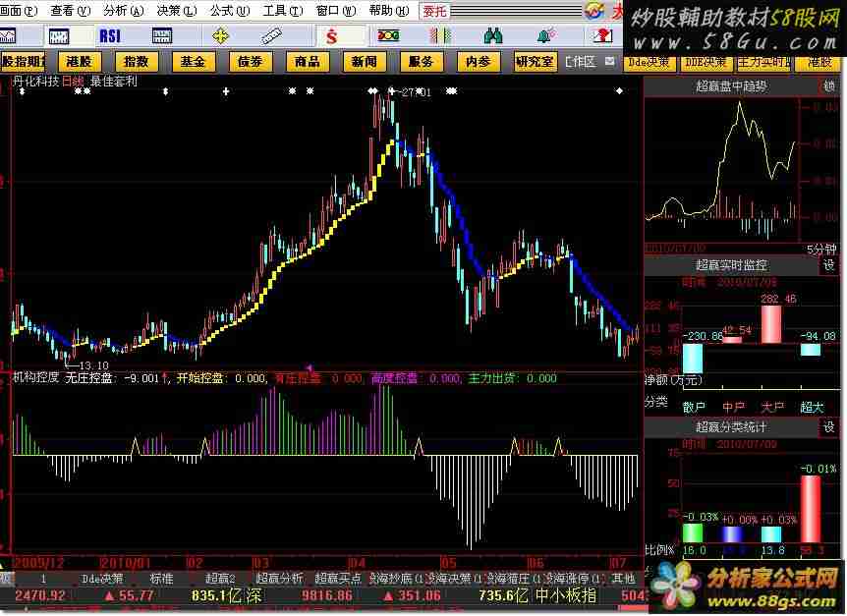
Task: Open the 帮助(H) menu
Action: (x=388, y=10)
